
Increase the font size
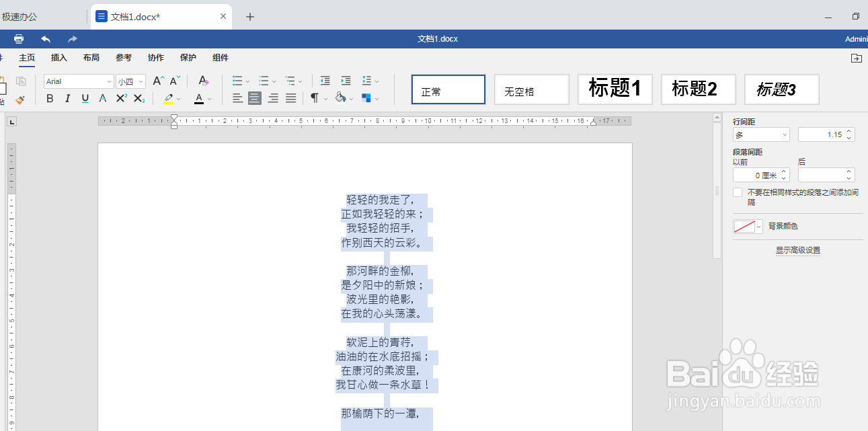[158, 81]
